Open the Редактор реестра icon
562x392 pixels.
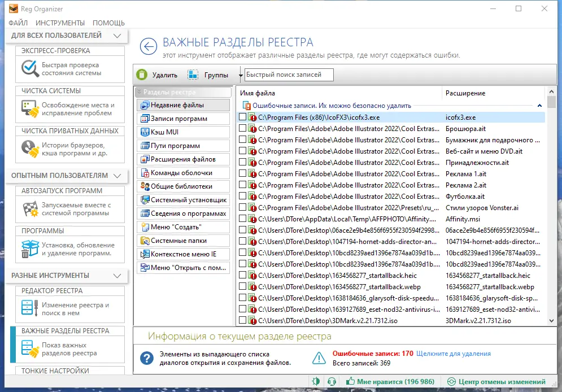tap(30, 308)
